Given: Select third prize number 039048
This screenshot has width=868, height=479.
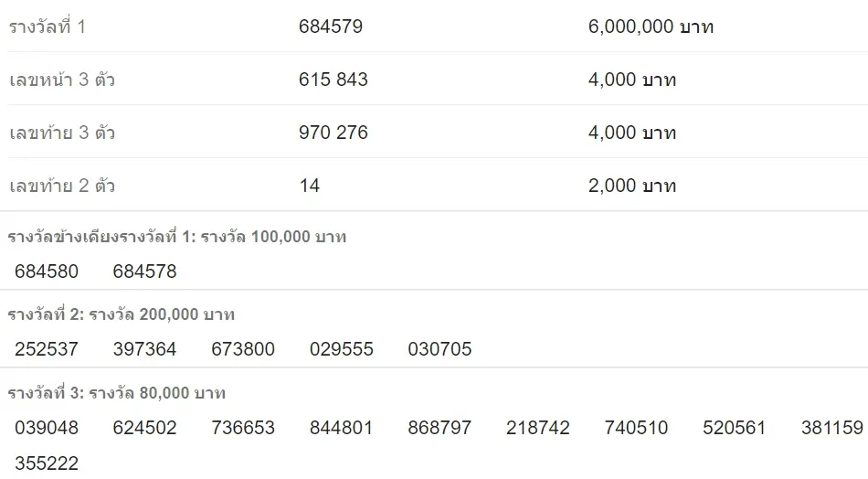Looking at the screenshot, I should coord(47,428).
